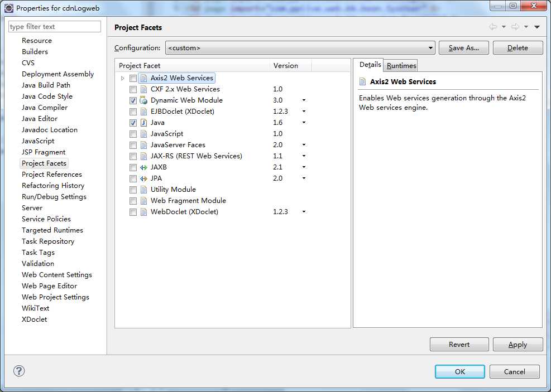Click the JavaServer Faces facet icon
The height and width of the screenshot is (392, 551).
tap(143, 145)
